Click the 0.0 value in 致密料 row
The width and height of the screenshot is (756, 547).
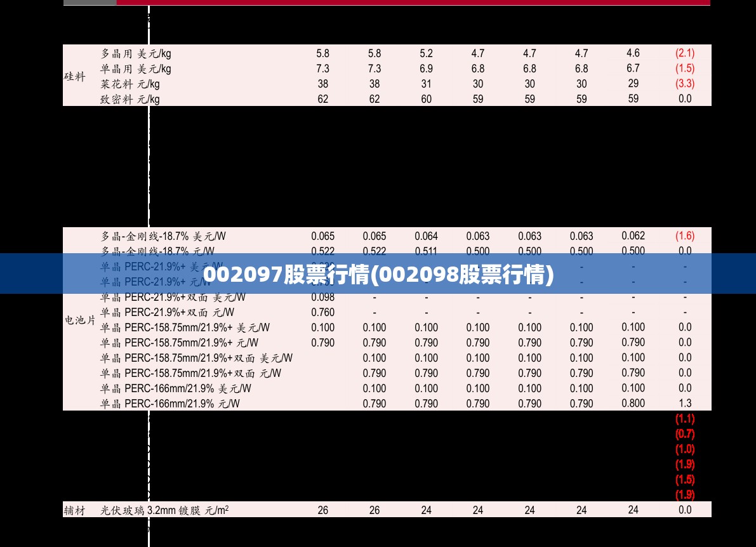(x=685, y=99)
